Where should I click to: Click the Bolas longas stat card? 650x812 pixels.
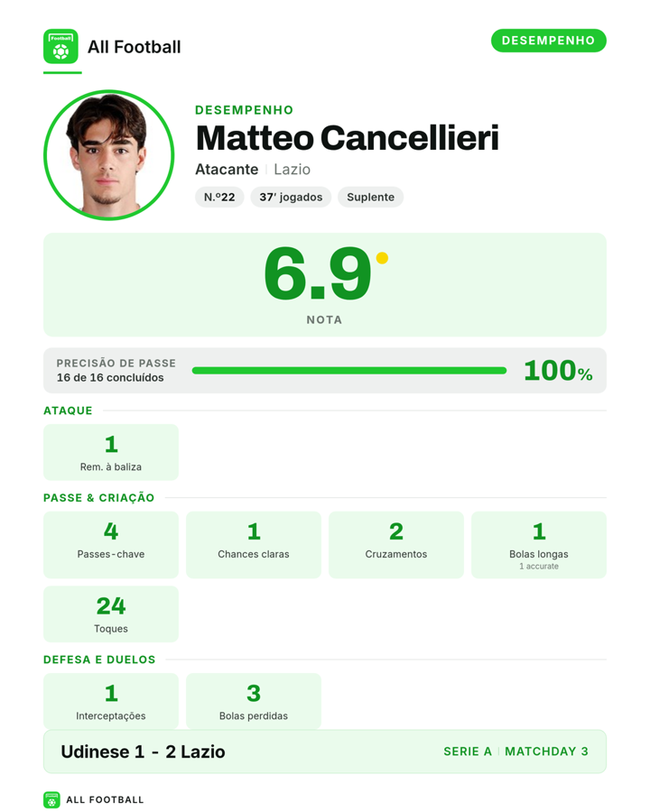[x=539, y=545]
